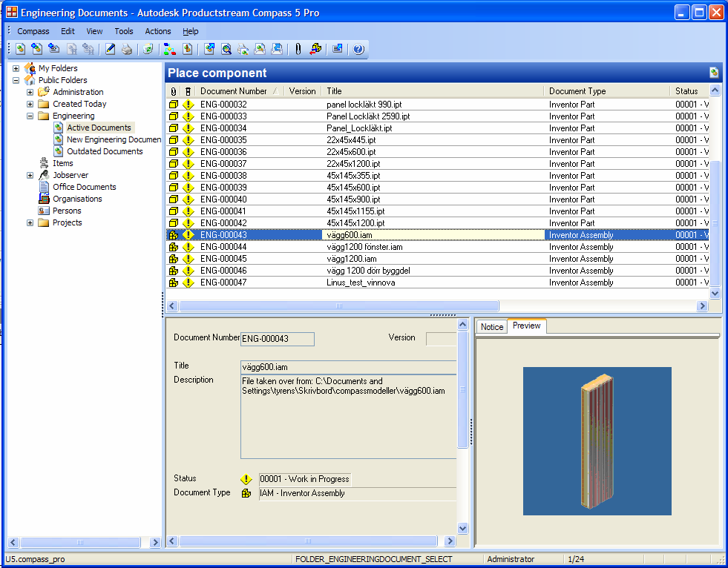
Task: Expand the Created Today folder node
Action: [30, 104]
